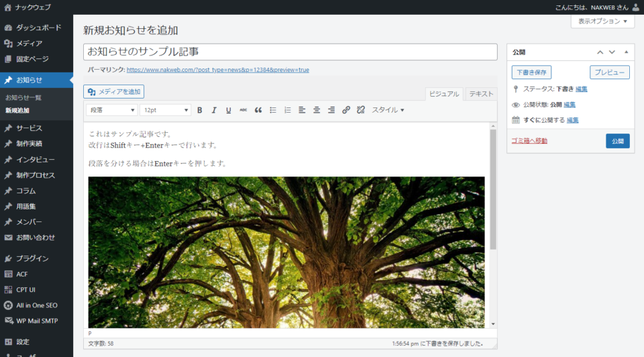This screenshot has width=644, height=357.
Task: Click ゴミ箱へ移動 link
Action: pyautogui.click(x=529, y=141)
